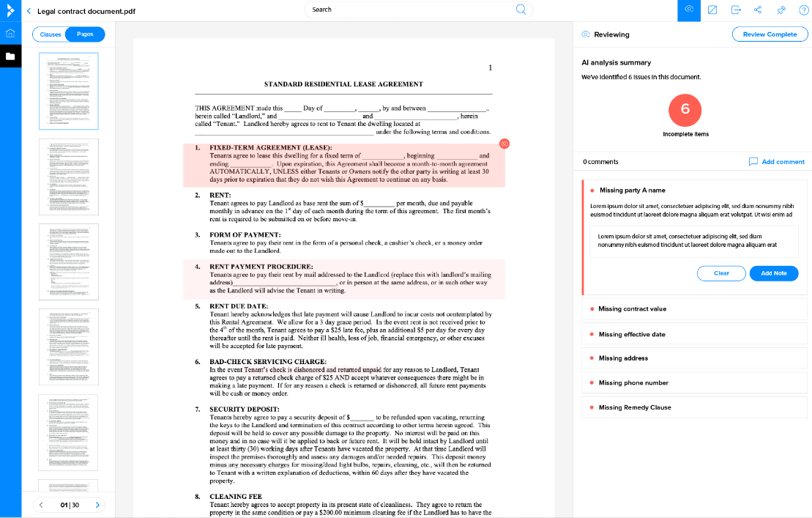Select the Pages view toggle
Image resolution: width=812 pixels, height=518 pixels.
[x=85, y=34]
